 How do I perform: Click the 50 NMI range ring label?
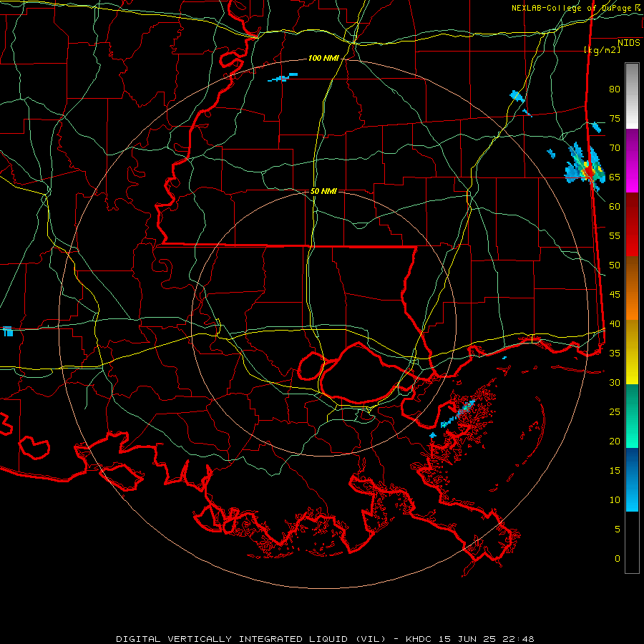pos(323,191)
